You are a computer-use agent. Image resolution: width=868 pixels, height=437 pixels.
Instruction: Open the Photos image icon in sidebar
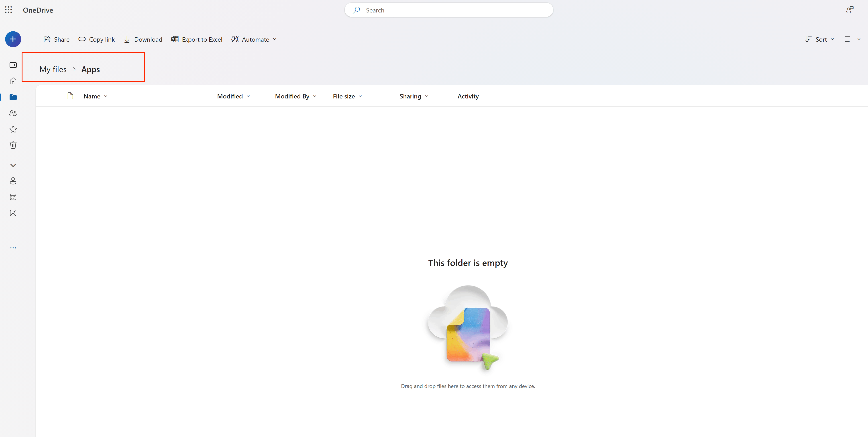coord(13,213)
